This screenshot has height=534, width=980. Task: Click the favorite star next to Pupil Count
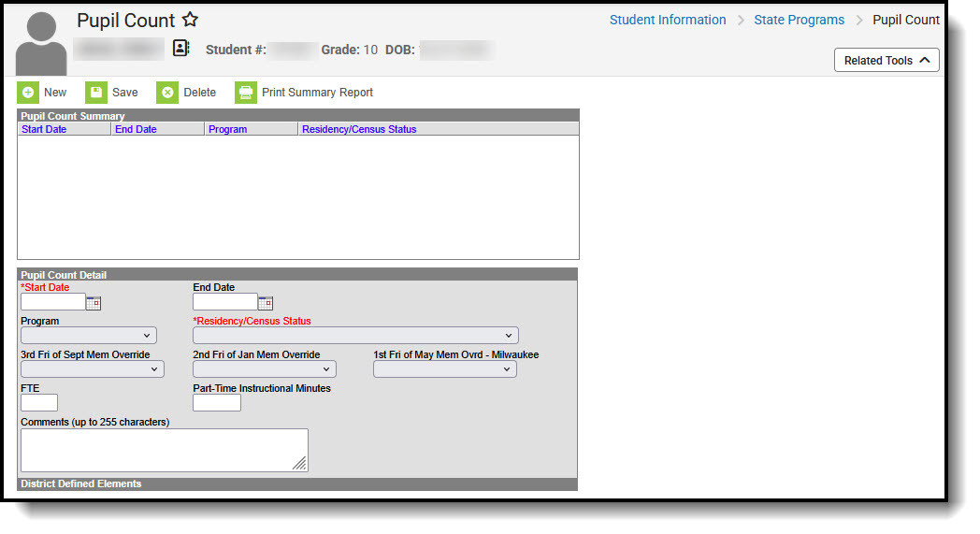(x=190, y=20)
